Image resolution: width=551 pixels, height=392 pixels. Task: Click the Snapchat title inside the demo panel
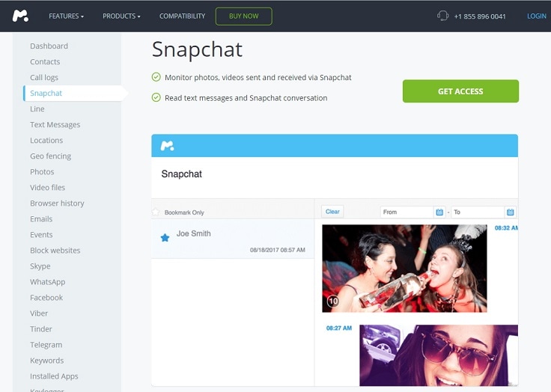[181, 174]
